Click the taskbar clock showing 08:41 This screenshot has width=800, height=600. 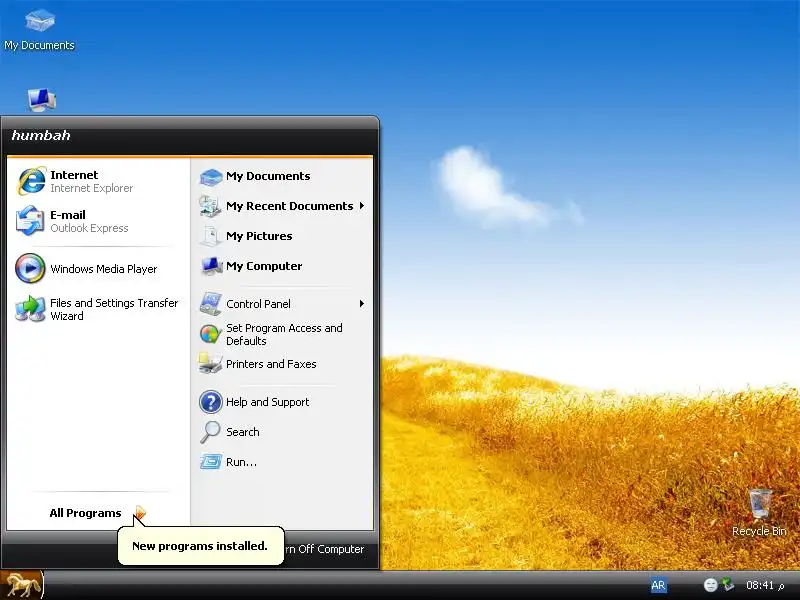click(765, 585)
